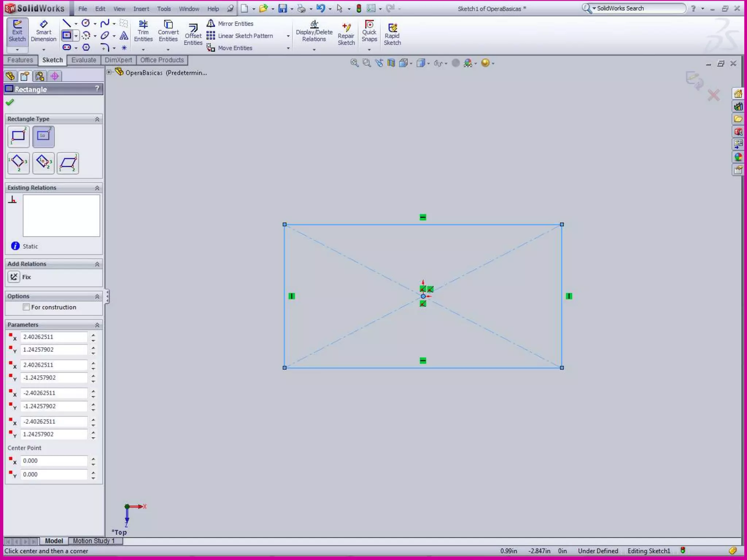Open the Offset Entities tool
The image size is (747, 560).
coord(193,35)
